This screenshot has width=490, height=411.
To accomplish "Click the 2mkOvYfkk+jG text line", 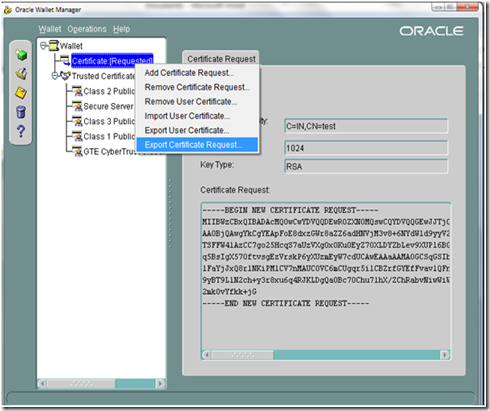I will point(229,292).
